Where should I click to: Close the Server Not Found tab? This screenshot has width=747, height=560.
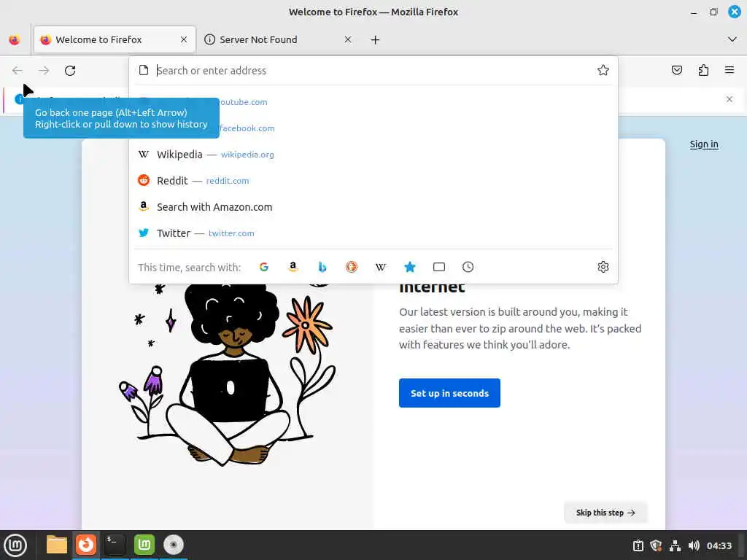pyautogui.click(x=348, y=39)
